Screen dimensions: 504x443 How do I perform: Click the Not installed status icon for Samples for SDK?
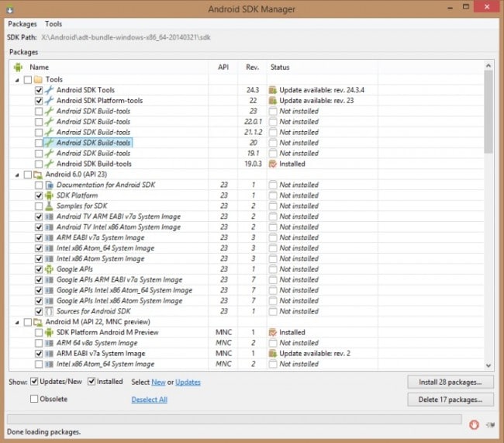(x=273, y=206)
